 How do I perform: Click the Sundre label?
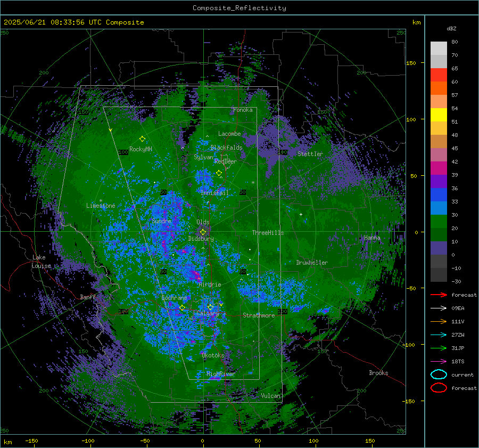[x=161, y=221]
